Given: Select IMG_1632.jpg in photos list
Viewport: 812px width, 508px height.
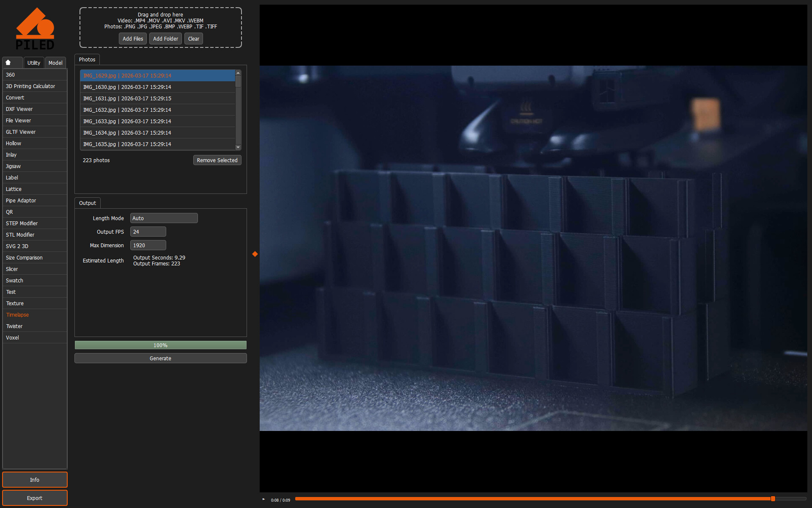Looking at the screenshot, I should pos(157,110).
